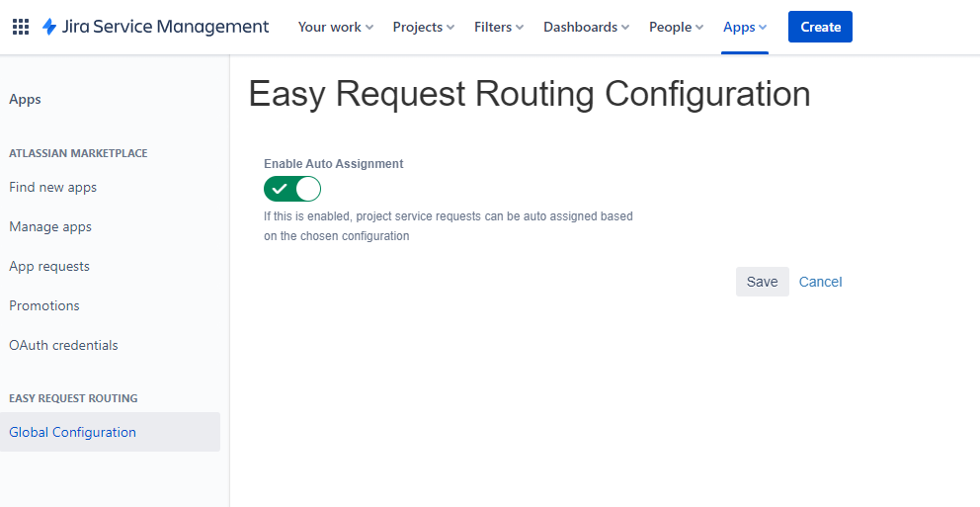Save the routing configuration
Screen dimensions: 980x507
pyautogui.click(x=762, y=282)
